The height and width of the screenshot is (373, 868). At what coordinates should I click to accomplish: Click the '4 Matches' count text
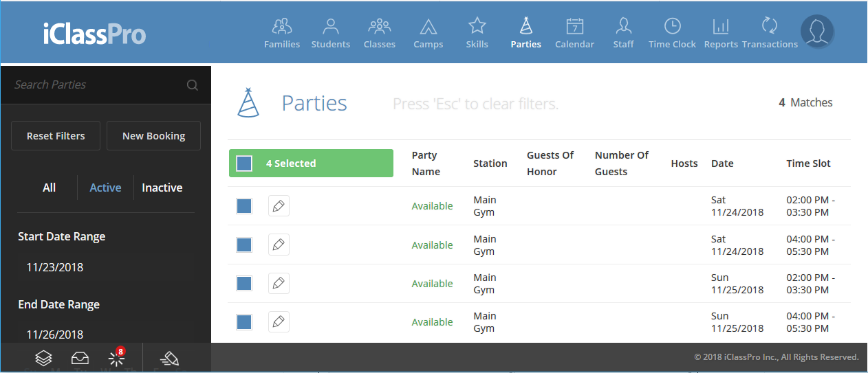(x=805, y=102)
